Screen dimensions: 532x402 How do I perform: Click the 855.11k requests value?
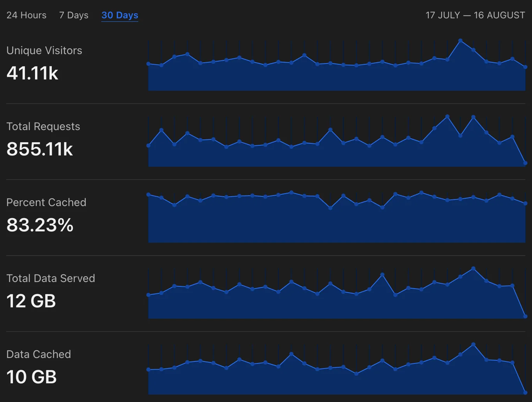coord(40,149)
